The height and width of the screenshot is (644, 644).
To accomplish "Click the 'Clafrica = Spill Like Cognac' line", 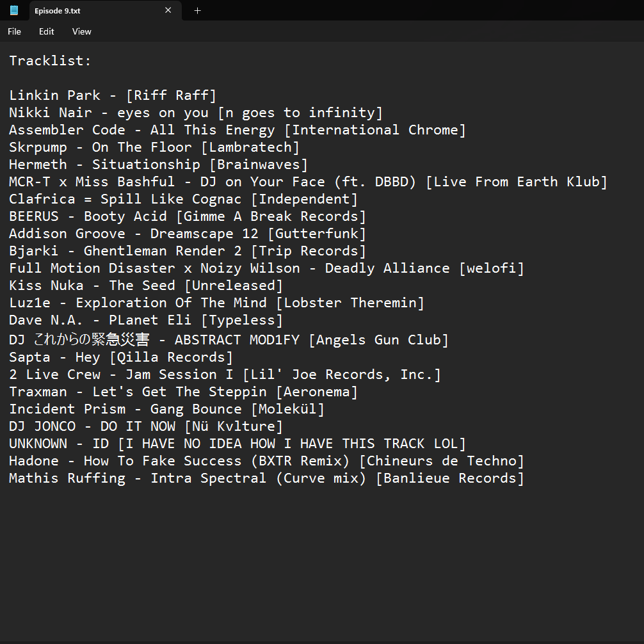I will (x=183, y=199).
